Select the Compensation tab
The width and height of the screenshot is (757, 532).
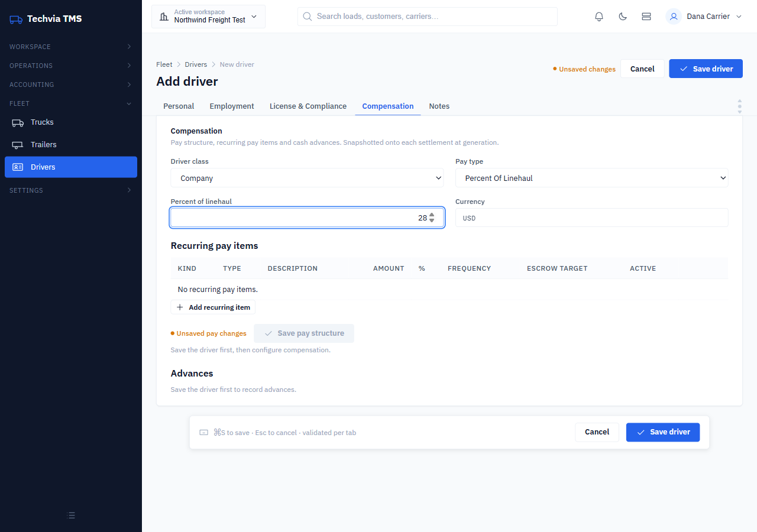pyautogui.click(x=388, y=106)
